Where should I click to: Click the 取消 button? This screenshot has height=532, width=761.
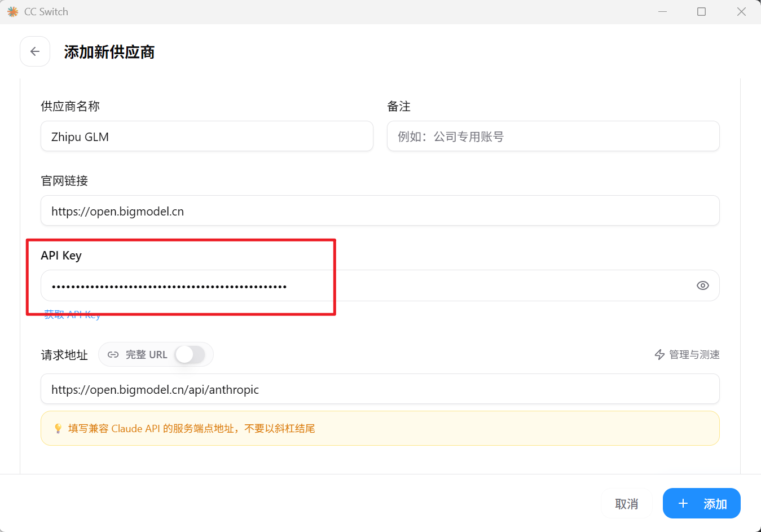(x=626, y=503)
